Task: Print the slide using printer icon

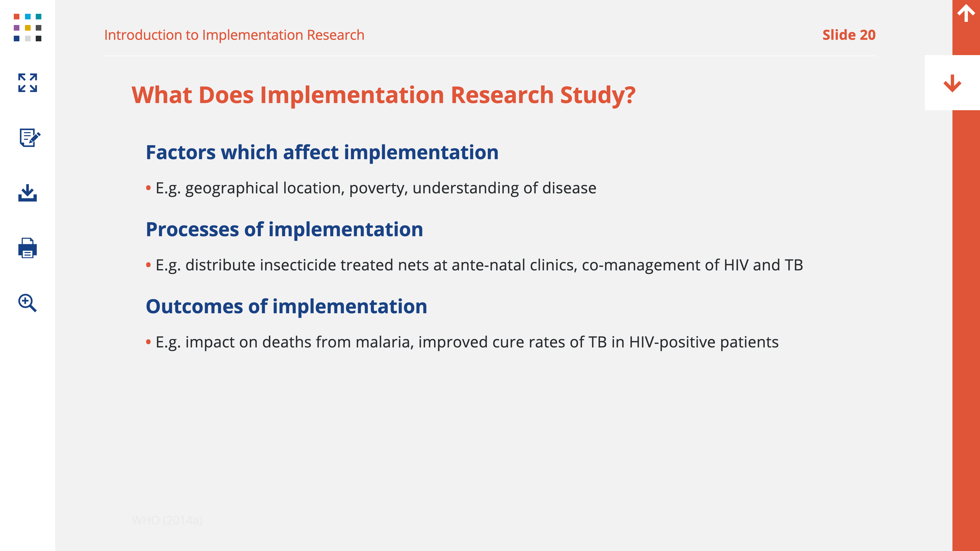Action: click(x=27, y=248)
